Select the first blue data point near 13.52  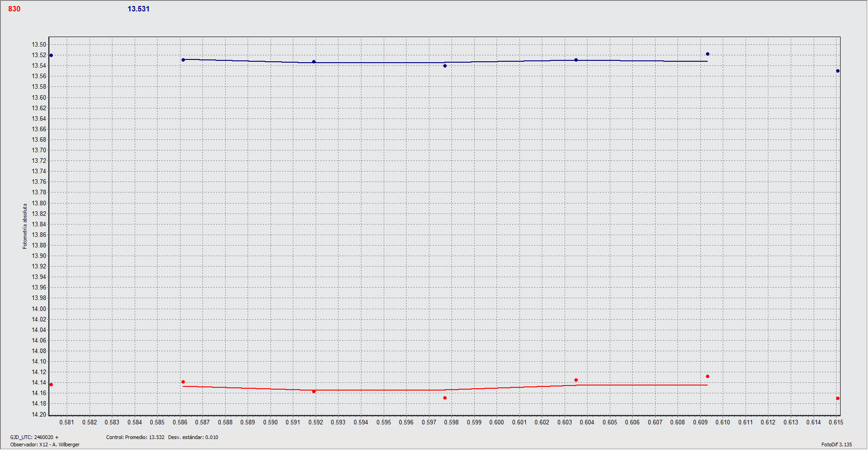point(50,55)
